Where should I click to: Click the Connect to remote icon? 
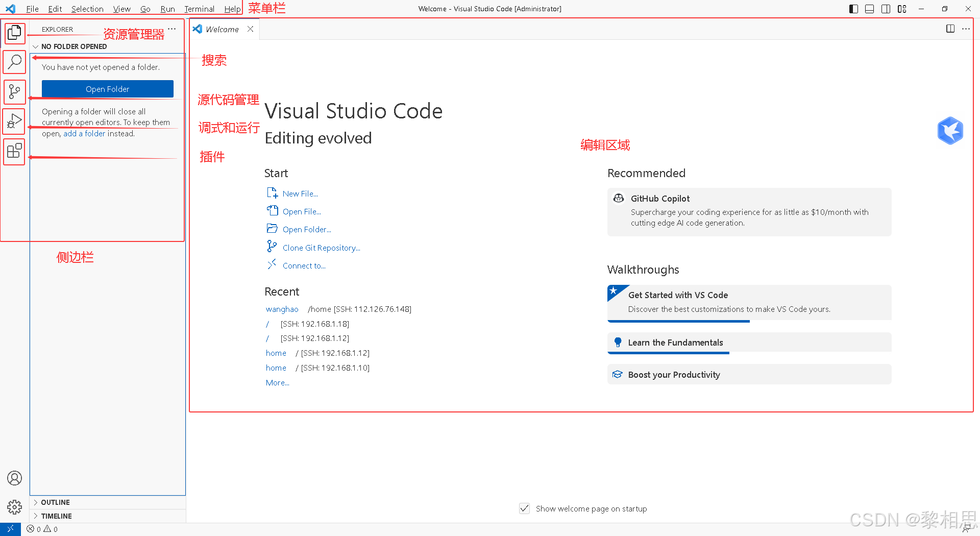(x=272, y=264)
